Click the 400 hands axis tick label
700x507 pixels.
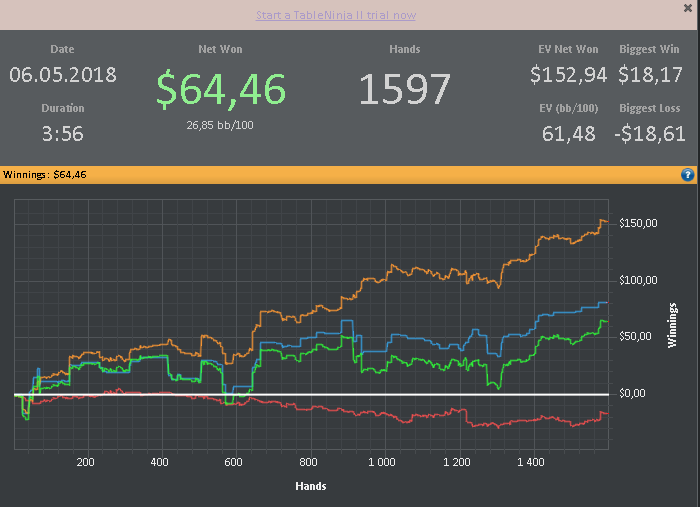(159, 462)
